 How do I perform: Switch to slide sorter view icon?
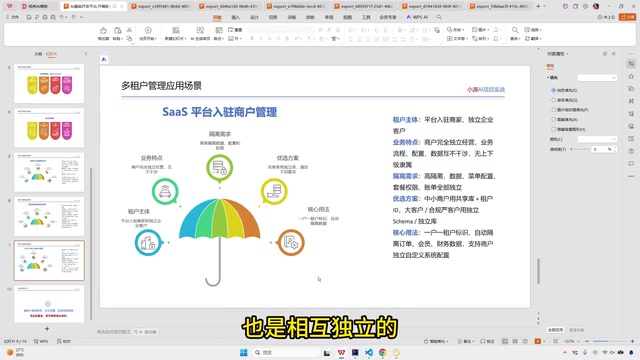(x=515, y=341)
